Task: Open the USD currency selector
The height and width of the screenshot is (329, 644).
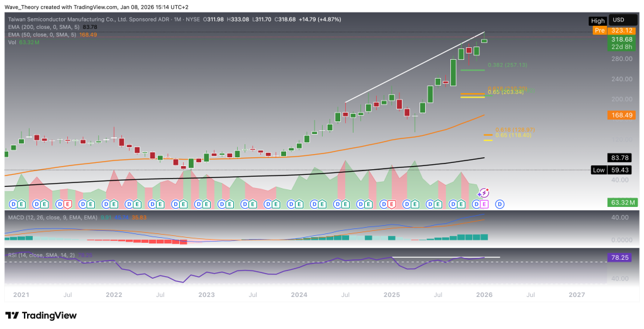Action: click(x=618, y=20)
